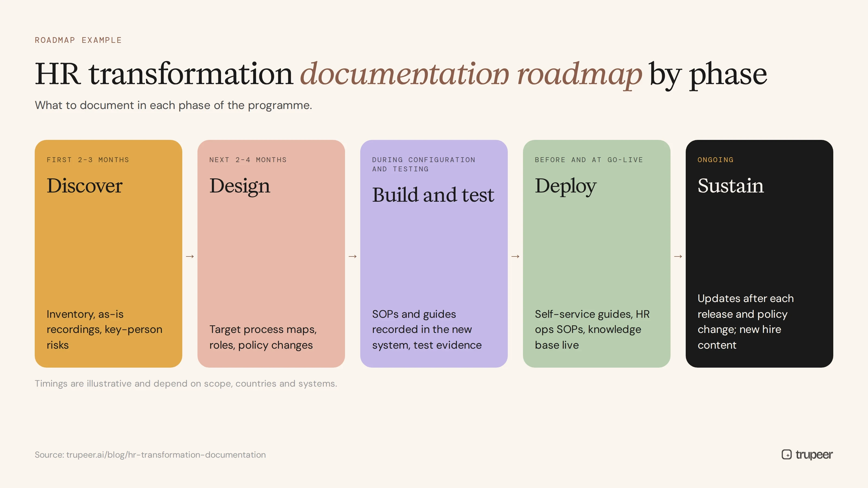Click the Sustain heading
Viewport: 868px width, 488px height.
[x=730, y=185]
